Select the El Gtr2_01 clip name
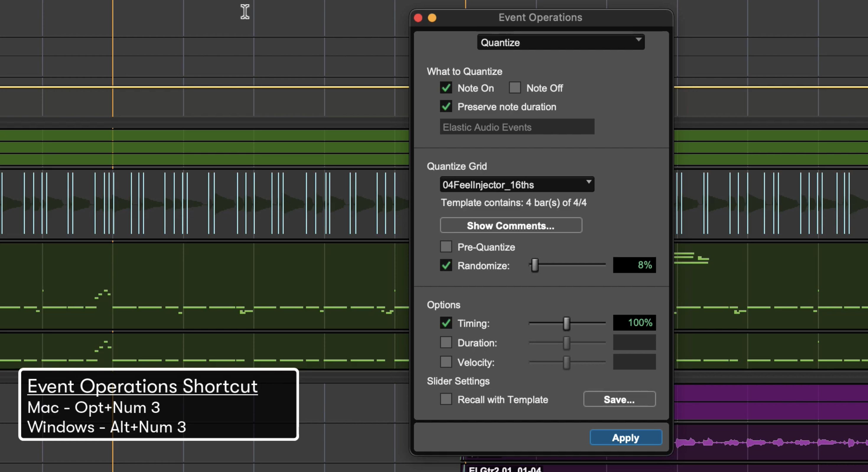Viewport: 868px width, 472px height. (x=504, y=469)
